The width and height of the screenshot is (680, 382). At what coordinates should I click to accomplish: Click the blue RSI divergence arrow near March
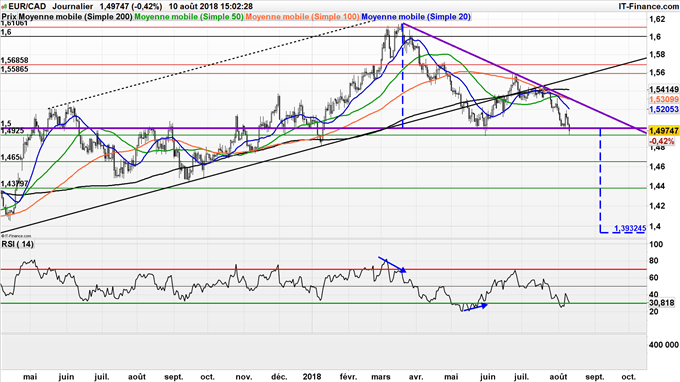pos(392,264)
